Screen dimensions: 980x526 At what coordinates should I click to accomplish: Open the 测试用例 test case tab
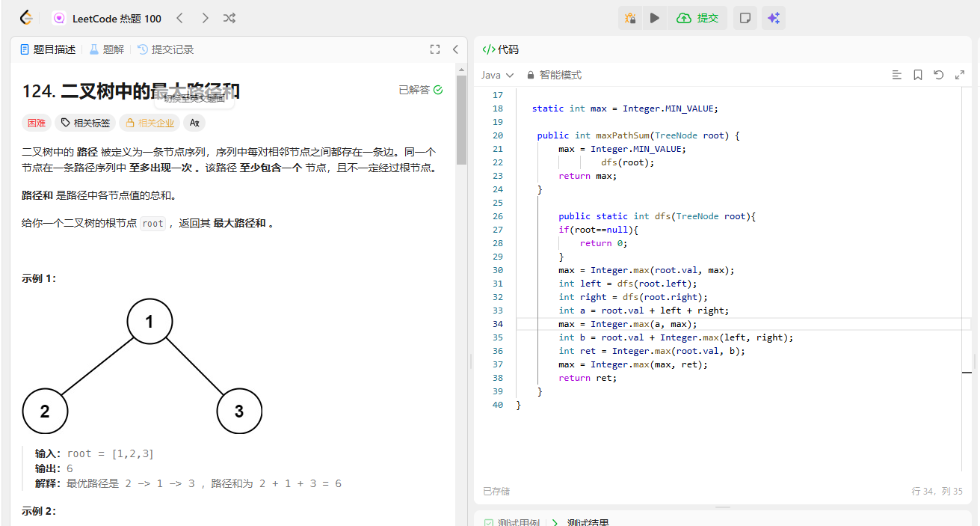(x=511, y=522)
